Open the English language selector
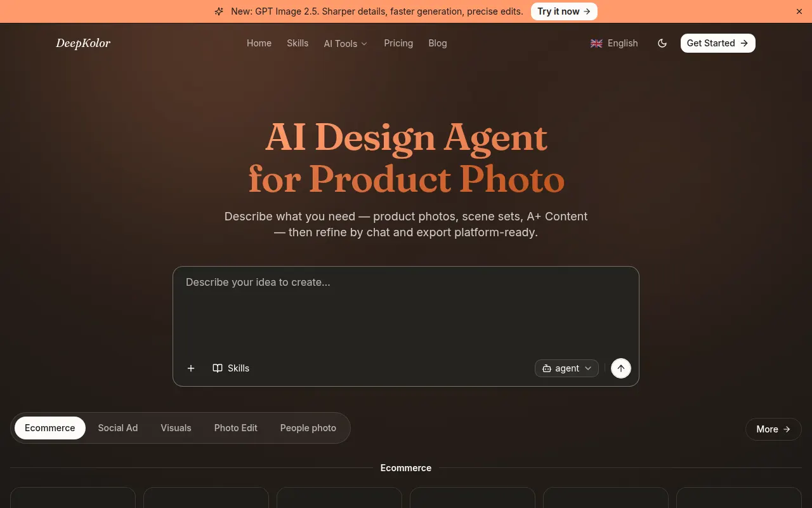812x508 pixels. (614, 43)
